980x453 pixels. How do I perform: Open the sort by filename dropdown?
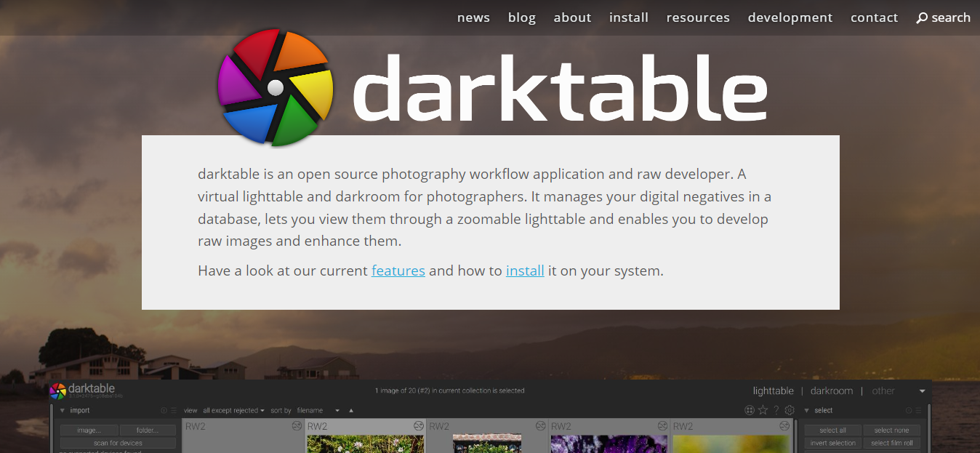[318, 411]
